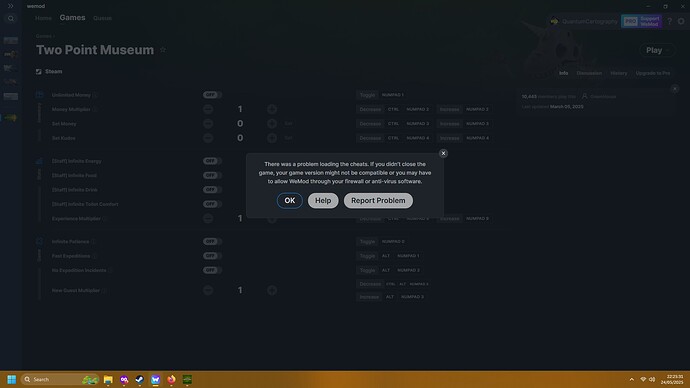Edit Infinite Patience Toggle hotkey NUMPAD 0

[x=393, y=242]
